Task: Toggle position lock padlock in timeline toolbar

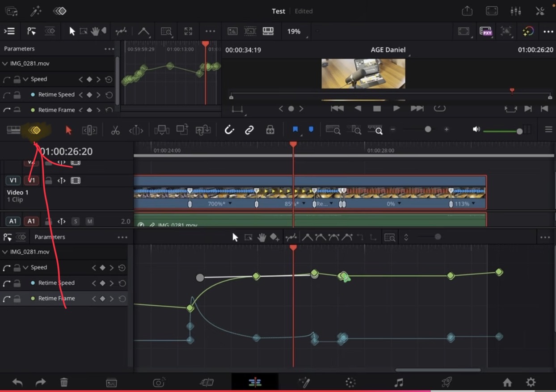Action: click(270, 130)
